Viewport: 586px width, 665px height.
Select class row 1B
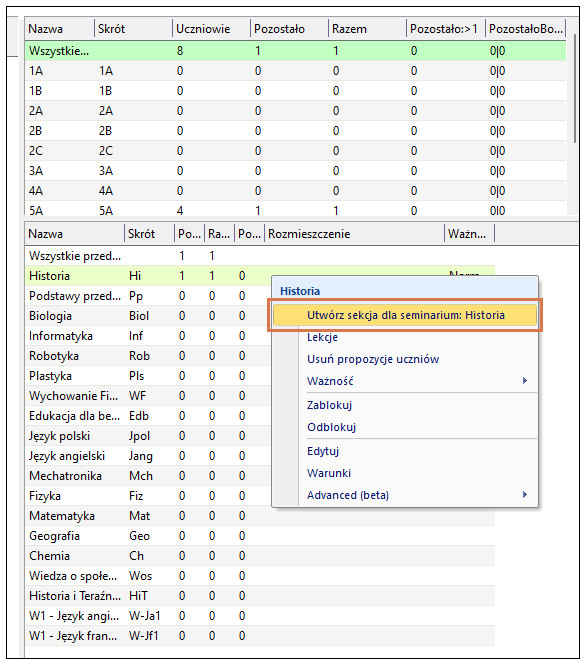(296, 91)
